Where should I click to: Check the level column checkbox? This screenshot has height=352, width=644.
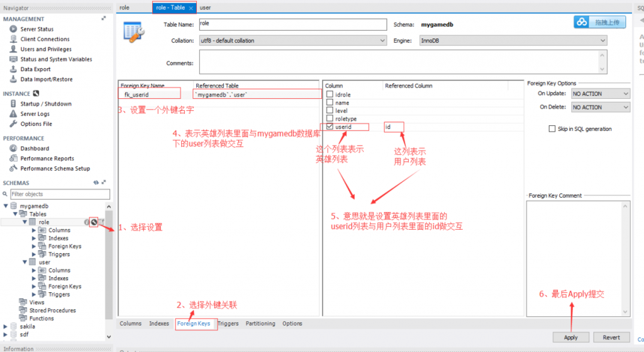tap(330, 110)
